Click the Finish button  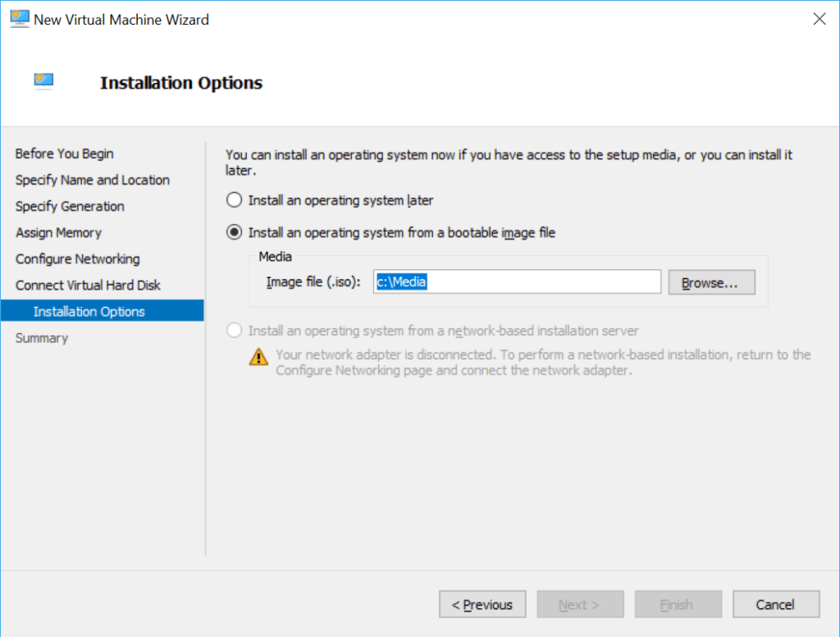[x=678, y=604]
